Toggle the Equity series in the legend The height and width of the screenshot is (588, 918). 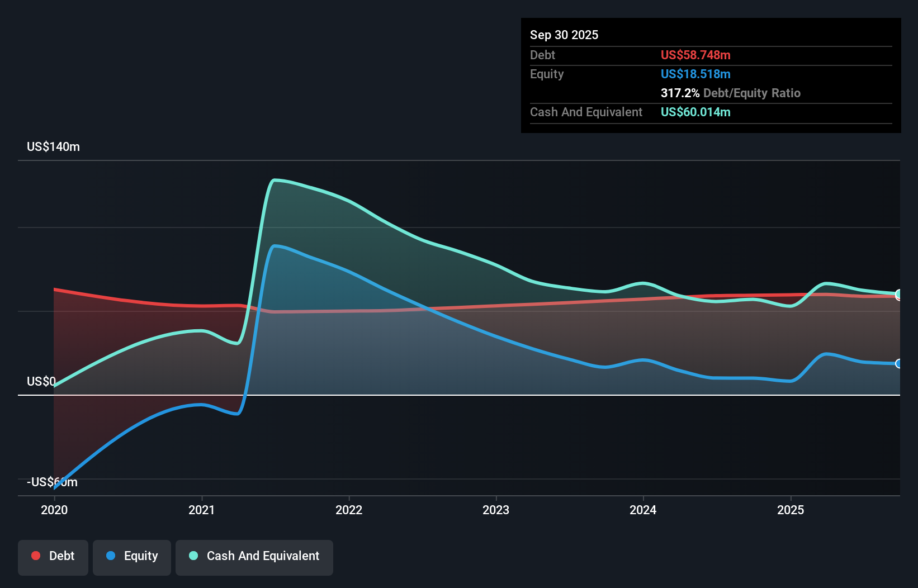pos(132,557)
